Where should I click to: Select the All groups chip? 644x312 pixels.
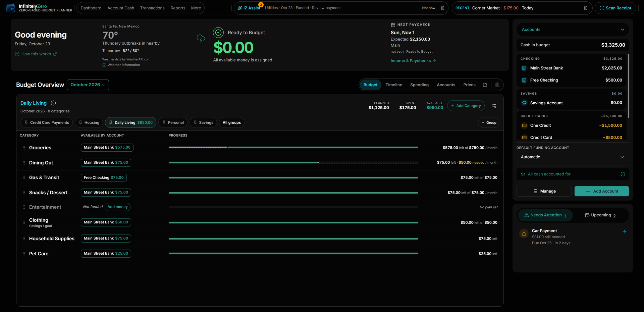click(x=232, y=122)
